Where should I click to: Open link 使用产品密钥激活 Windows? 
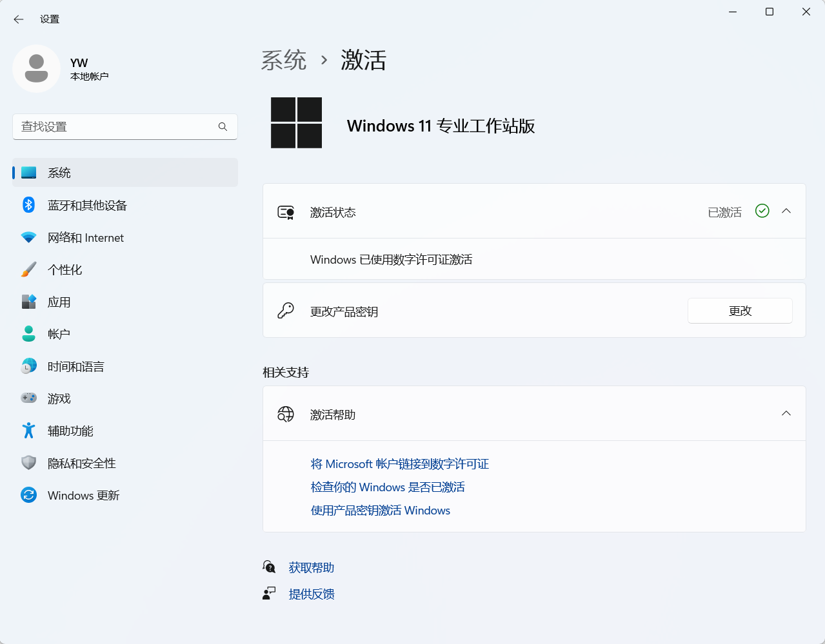(381, 511)
